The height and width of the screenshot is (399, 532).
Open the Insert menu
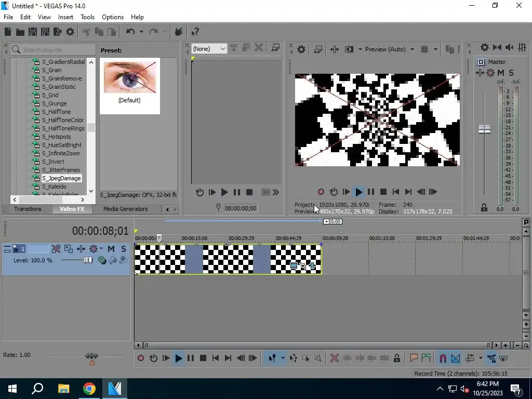click(x=65, y=17)
